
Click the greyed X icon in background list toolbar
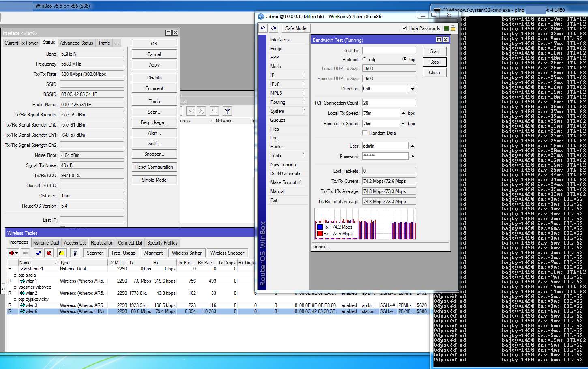pyautogui.click(x=201, y=111)
